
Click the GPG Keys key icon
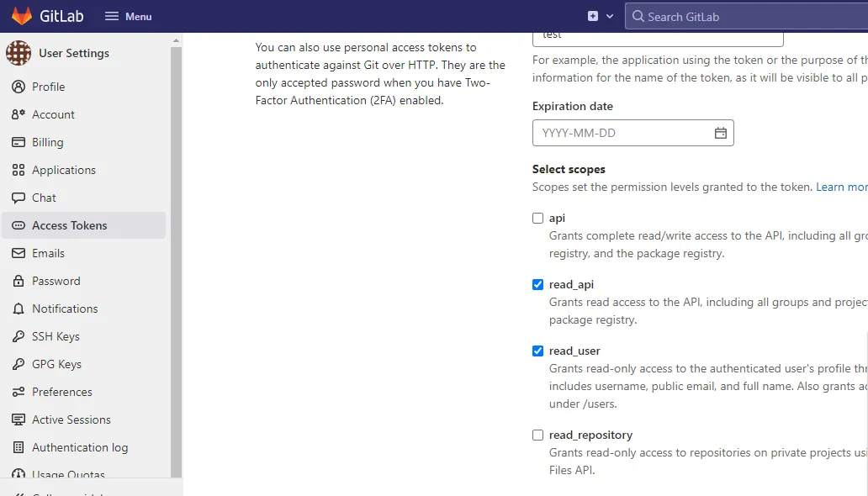click(x=19, y=364)
